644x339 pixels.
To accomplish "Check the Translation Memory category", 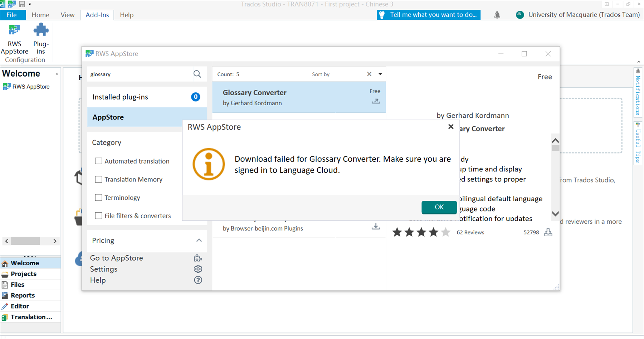I will (x=98, y=179).
